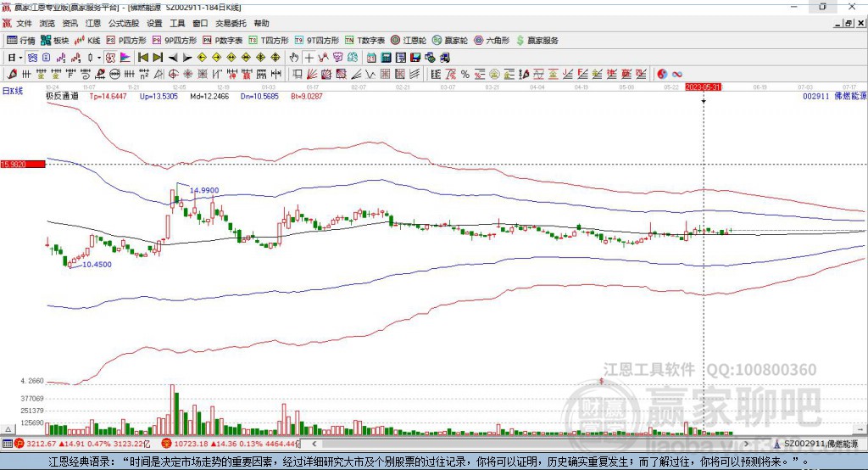Select the percent % line tool
The height and width of the screenshot is (470, 868).
[x=465, y=74]
